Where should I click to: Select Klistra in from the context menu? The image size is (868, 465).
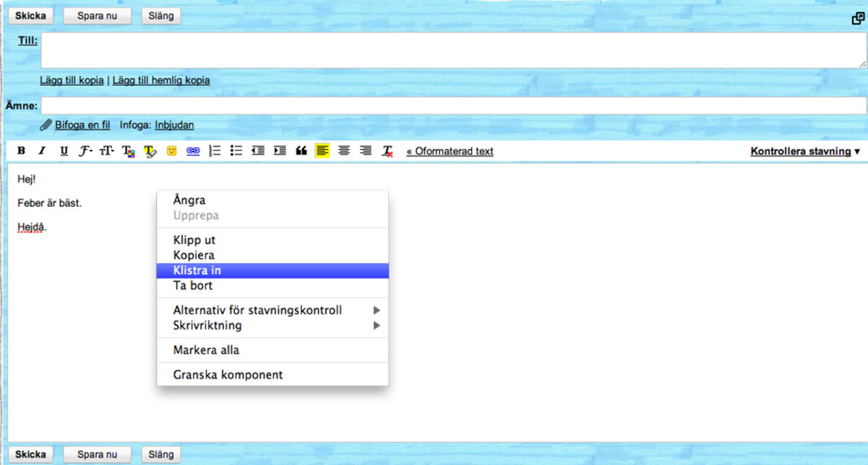pos(196,270)
